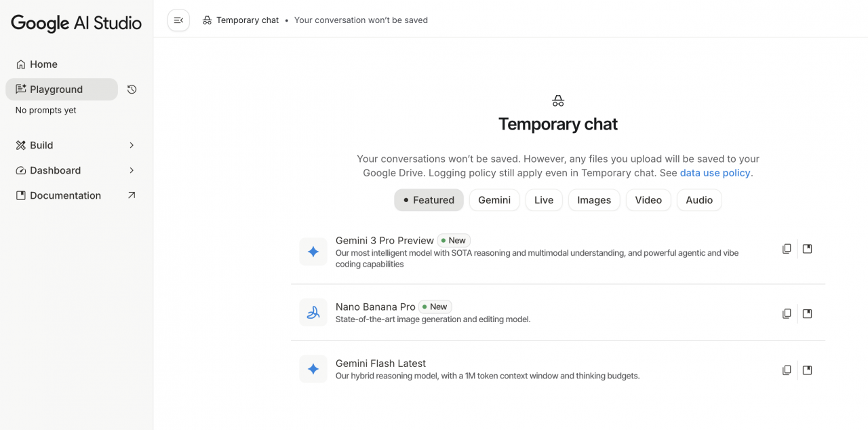Collapse the sidebar with the toggle icon

[x=178, y=20]
